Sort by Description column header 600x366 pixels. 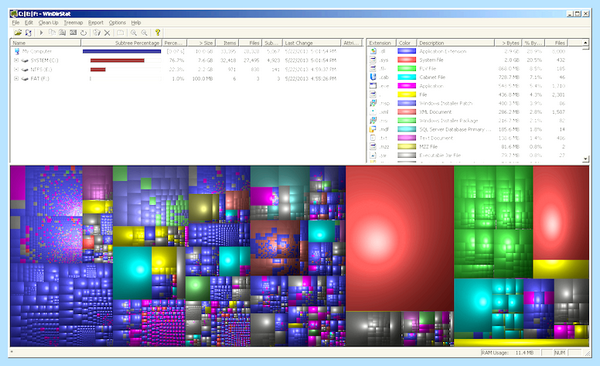(455, 43)
